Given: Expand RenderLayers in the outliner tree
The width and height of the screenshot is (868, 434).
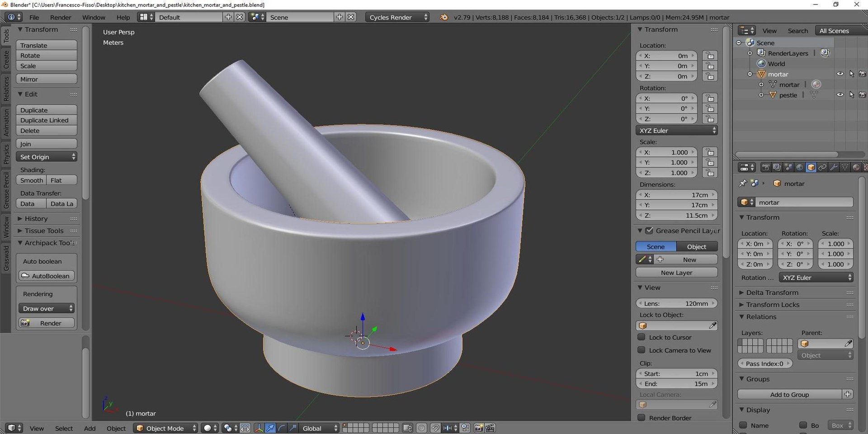Looking at the screenshot, I should [x=750, y=53].
